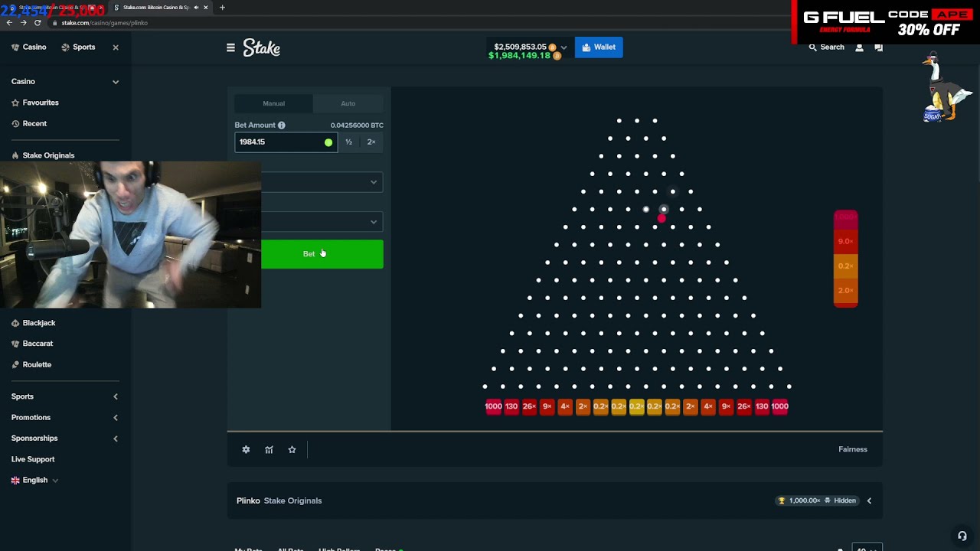The height and width of the screenshot is (551, 980).
Task: Open the balance currency dropdown
Action: point(564,47)
